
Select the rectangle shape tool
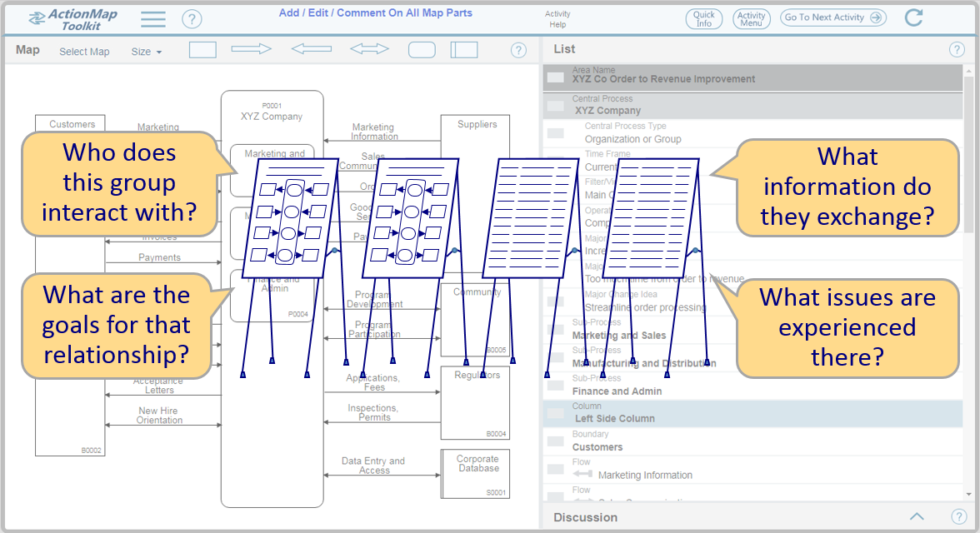tap(202, 50)
